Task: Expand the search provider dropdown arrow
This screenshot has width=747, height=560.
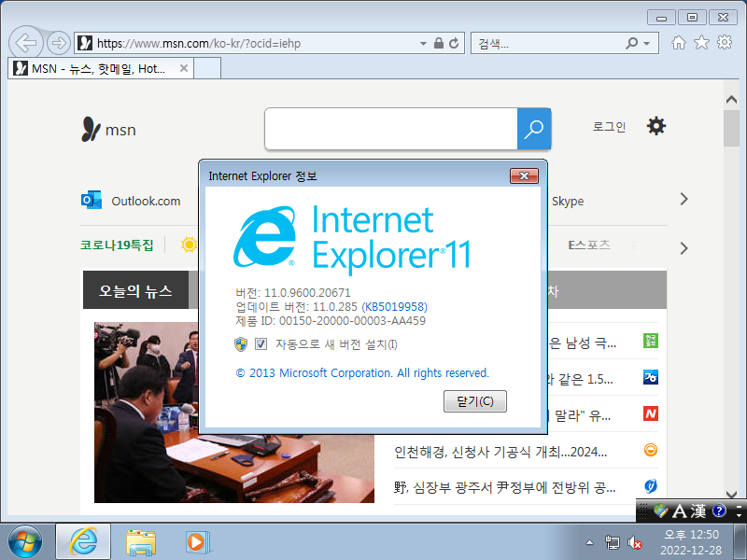Action: [646, 43]
